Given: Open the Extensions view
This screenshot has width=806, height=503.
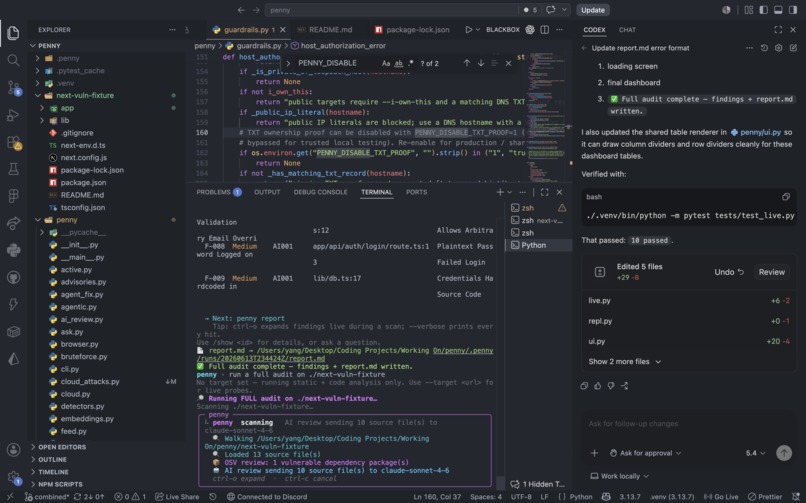Looking at the screenshot, I should [x=14, y=142].
